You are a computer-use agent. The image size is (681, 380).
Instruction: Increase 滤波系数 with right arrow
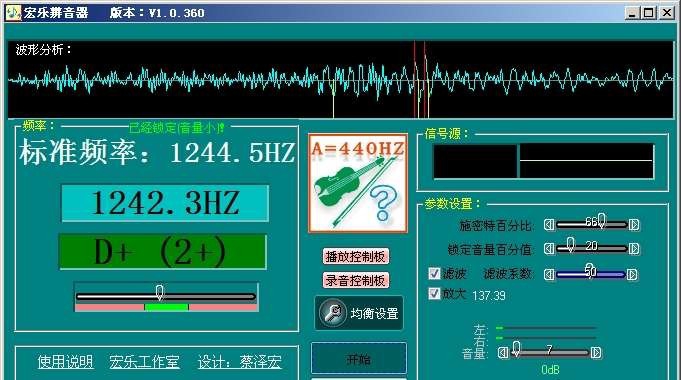632,274
